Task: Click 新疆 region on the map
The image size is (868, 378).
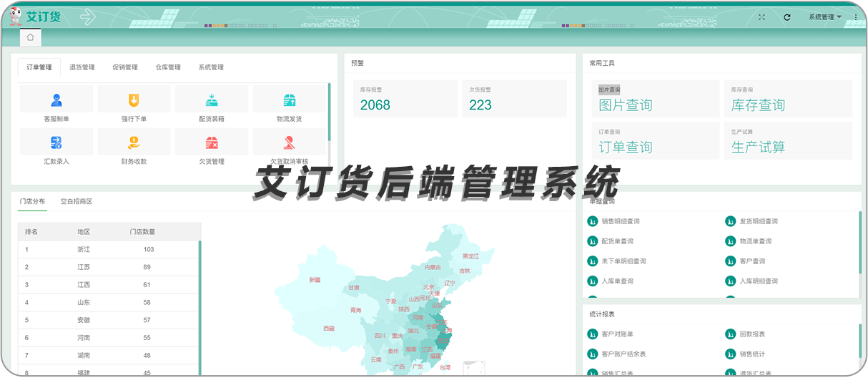Action: click(315, 280)
